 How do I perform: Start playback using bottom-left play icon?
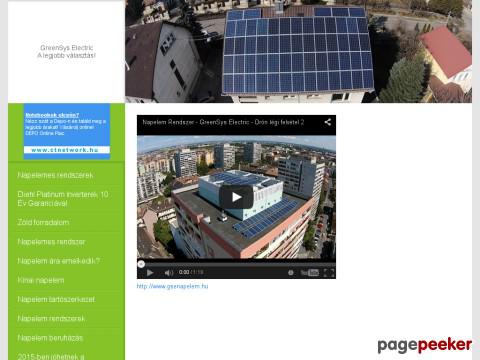click(150, 273)
